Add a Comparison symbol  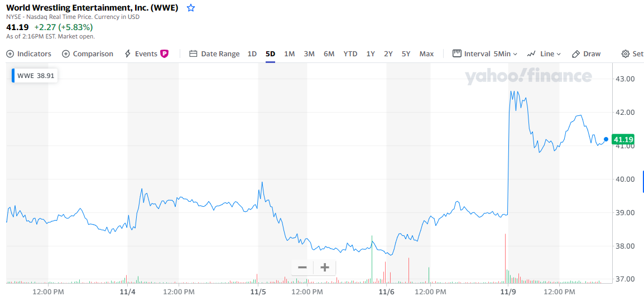tap(88, 54)
